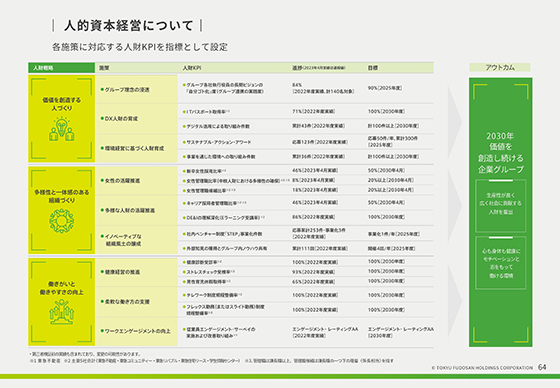
Task: Select the 93%[2022年度実績] progress value
Action: 314,272
